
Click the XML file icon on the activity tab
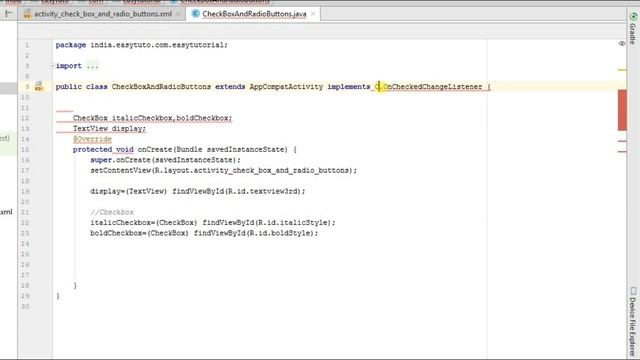27,14
